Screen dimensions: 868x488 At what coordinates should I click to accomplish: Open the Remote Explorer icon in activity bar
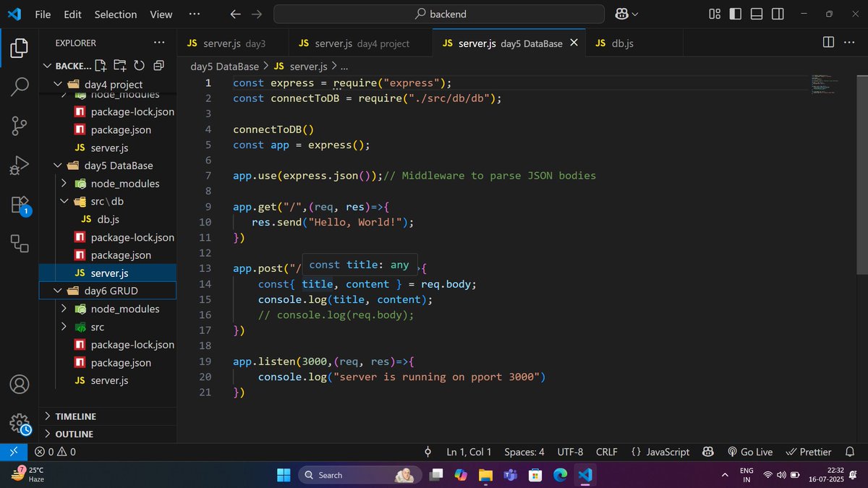20,244
